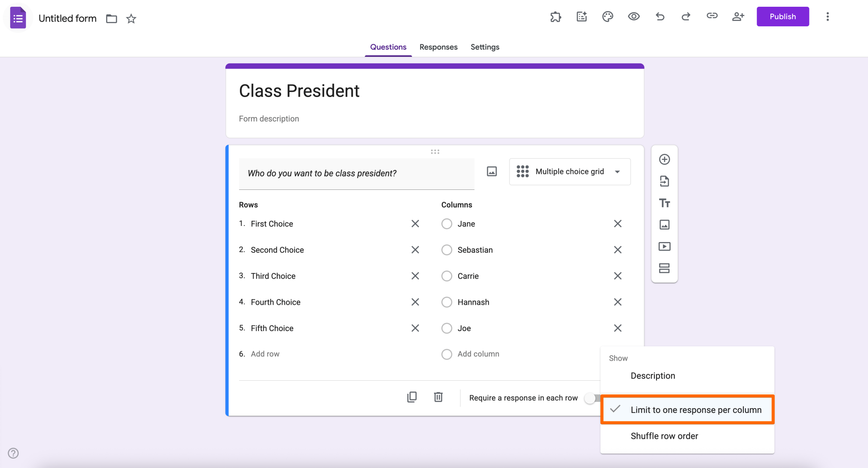This screenshot has width=868, height=468.
Task: Undo the last change
Action: (x=660, y=17)
